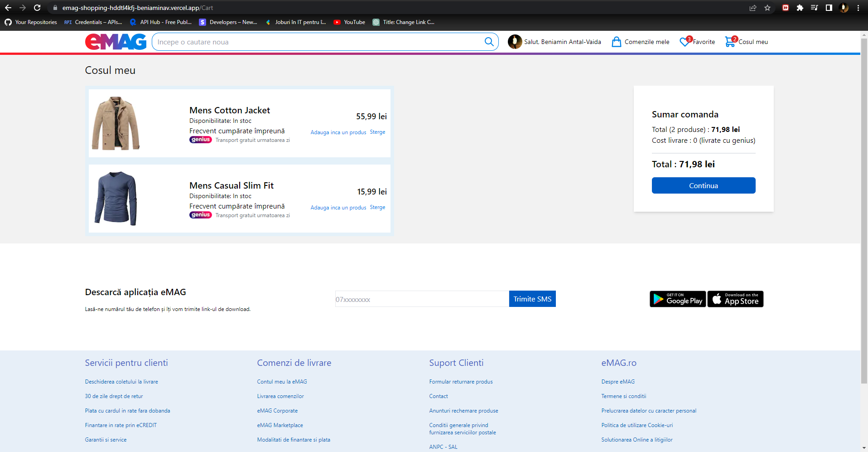
Task: Click the App Store download badge
Action: pyautogui.click(x=735, y=299)
